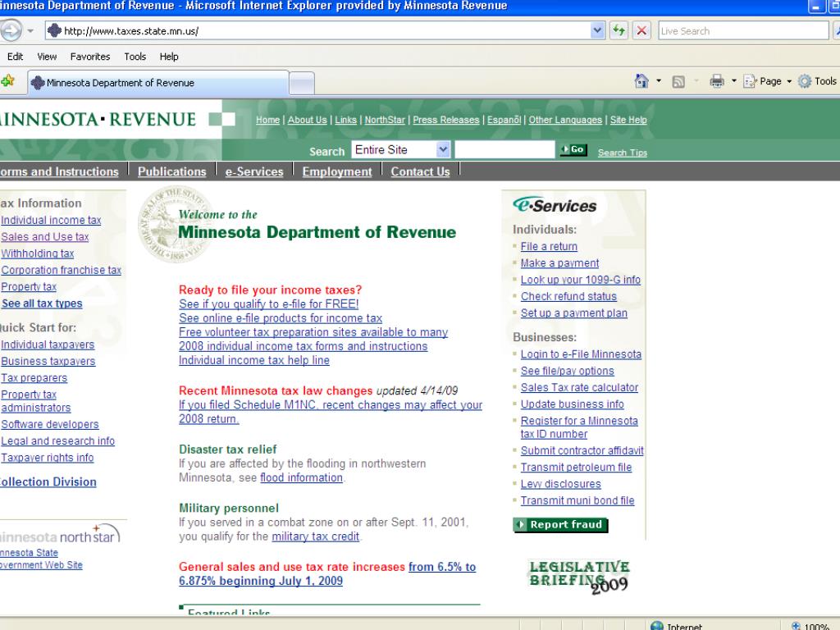Open the Employment nav link

point(337,171)
